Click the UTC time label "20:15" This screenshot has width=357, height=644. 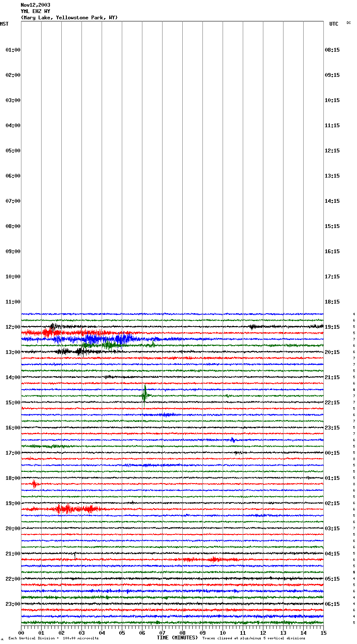(332, 352)
